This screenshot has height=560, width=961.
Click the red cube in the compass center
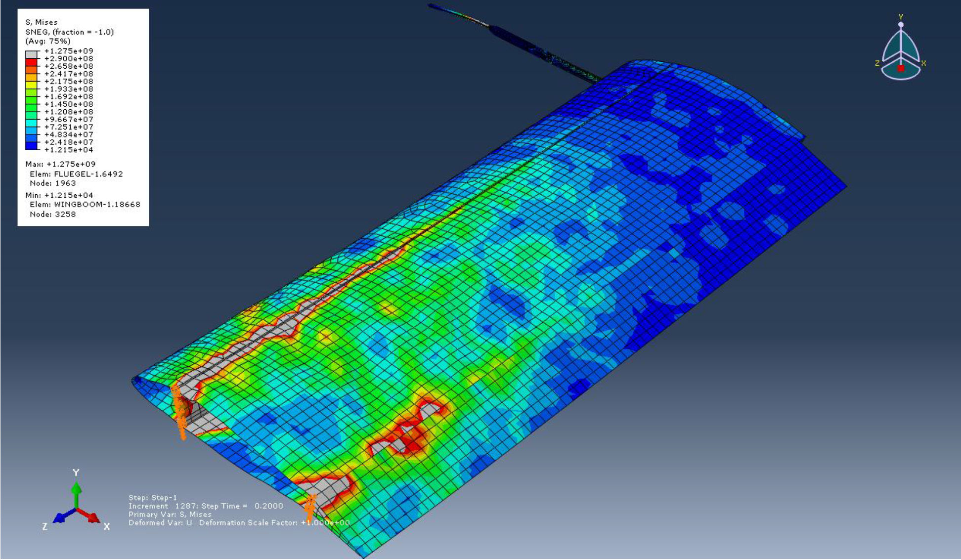(x=901, y=68)
